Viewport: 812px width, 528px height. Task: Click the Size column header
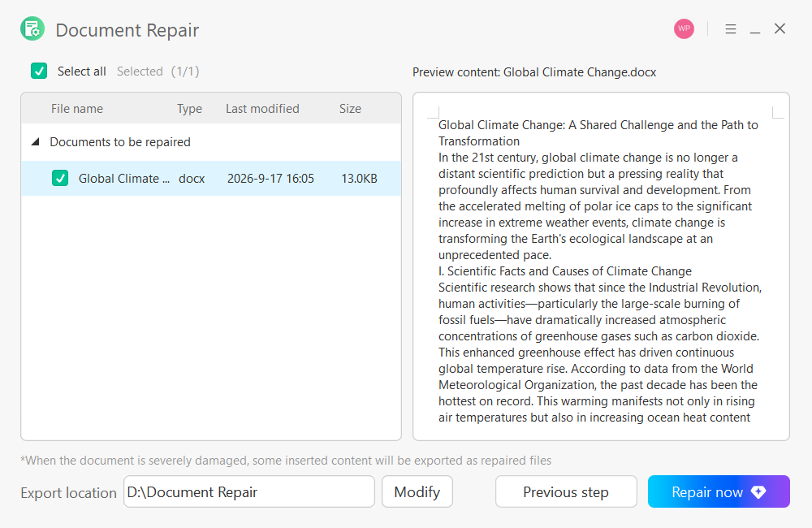[x=350, y=109]
